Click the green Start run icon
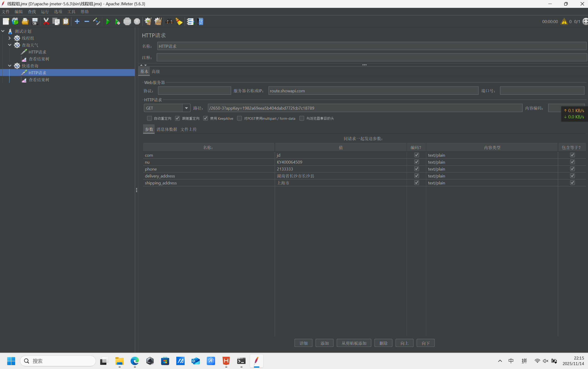The height and width of the screenshot is (369, 588). [108, 21]
